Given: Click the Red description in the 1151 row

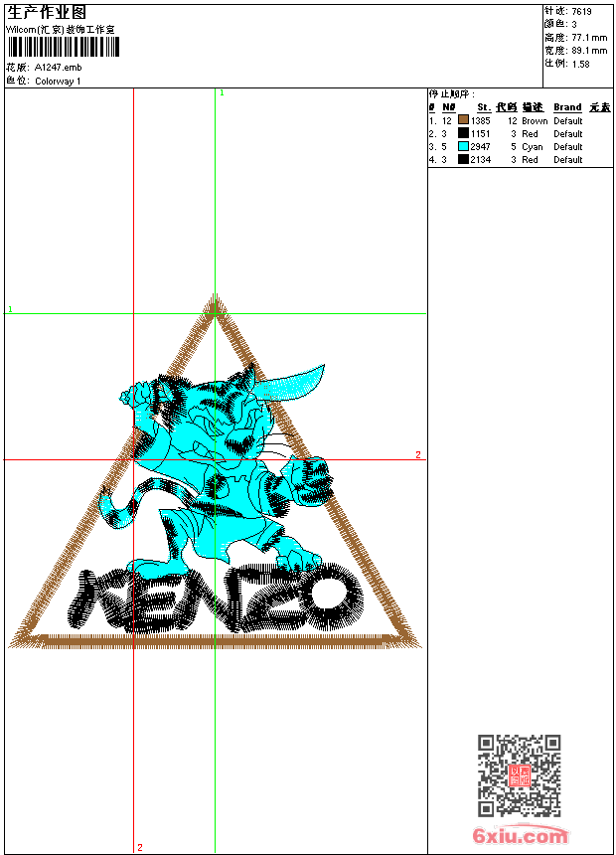Looking at the screenshot, I should (x=530, y=133).
